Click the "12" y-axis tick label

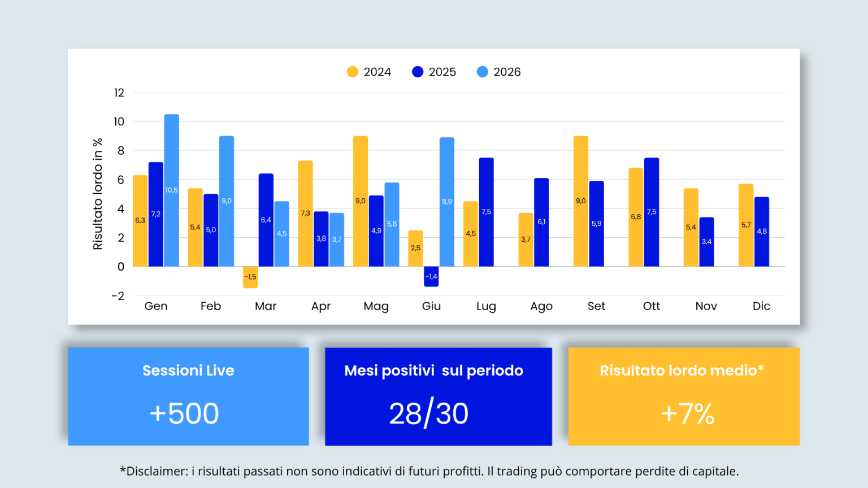point(119,93)
